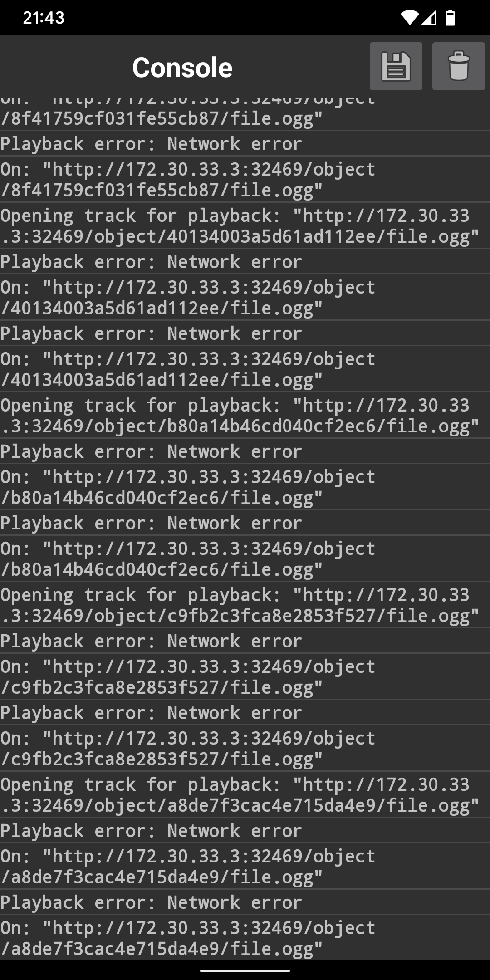490x980 pixels.
Task: Select Opening track entry for c9fb2c3fca8e2853f527
Action: pyautogui.click(x=240, y=605)
